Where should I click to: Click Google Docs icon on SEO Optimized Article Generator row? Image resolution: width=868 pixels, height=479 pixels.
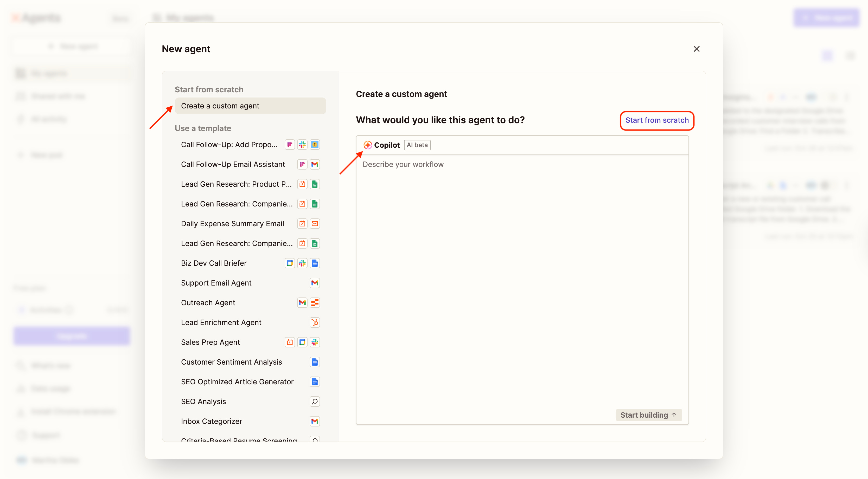pyautogui.click(x=315, y=382)
